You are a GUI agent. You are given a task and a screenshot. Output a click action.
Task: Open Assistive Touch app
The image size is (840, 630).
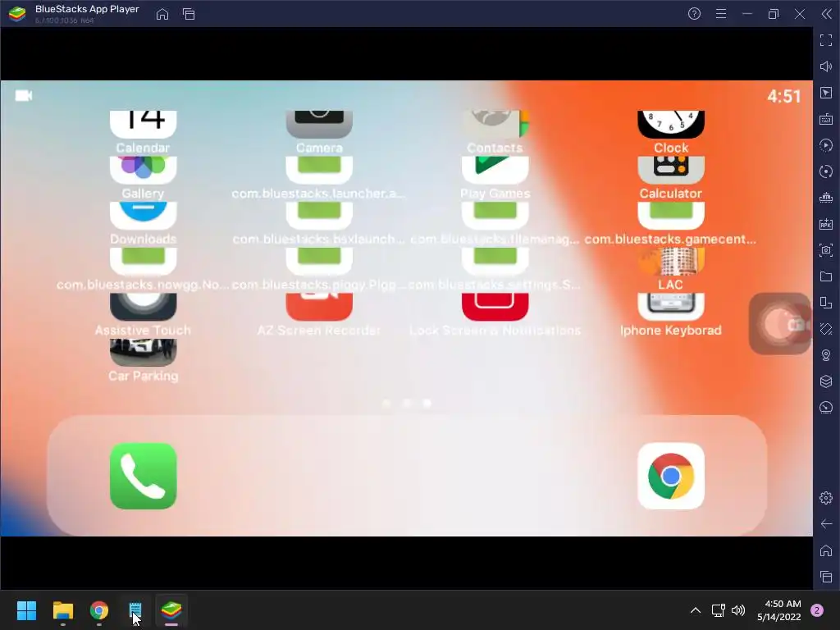click(143, 307)
